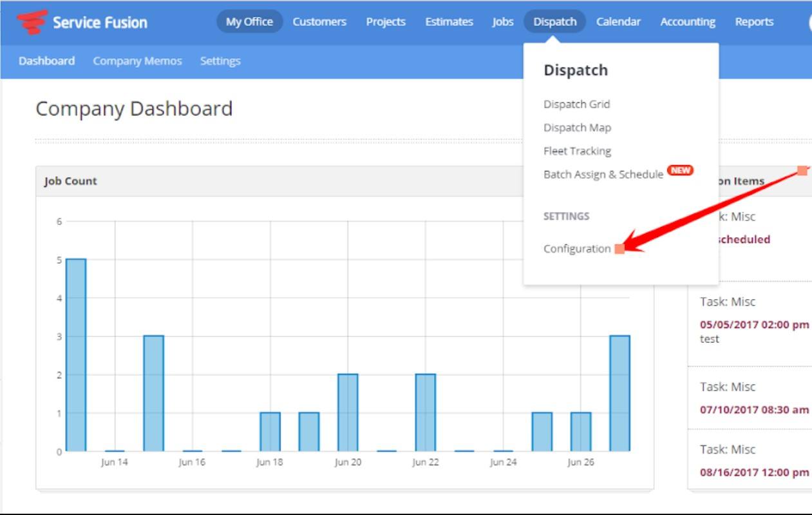The height and width of the screenshot is (515, 812).
Task: Select the Dashboard sub-navigation tab
Action: point(46,60)
